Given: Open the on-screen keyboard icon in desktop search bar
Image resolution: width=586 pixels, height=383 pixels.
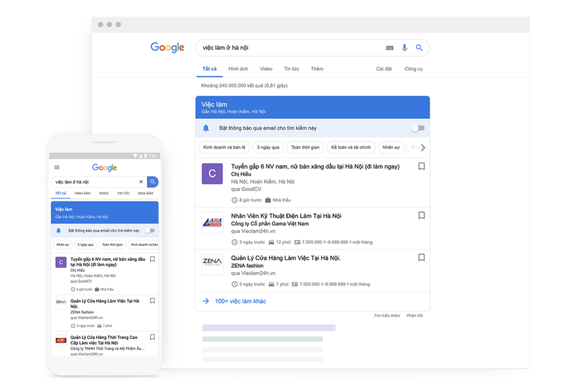Looking at the screenshot, I should click(x=389, y=48).
